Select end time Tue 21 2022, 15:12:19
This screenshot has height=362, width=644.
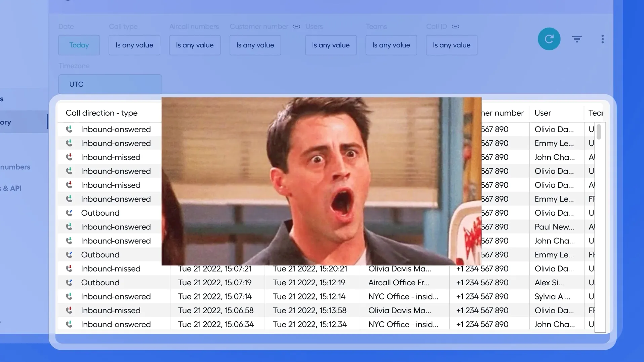(x=309, y=283)
